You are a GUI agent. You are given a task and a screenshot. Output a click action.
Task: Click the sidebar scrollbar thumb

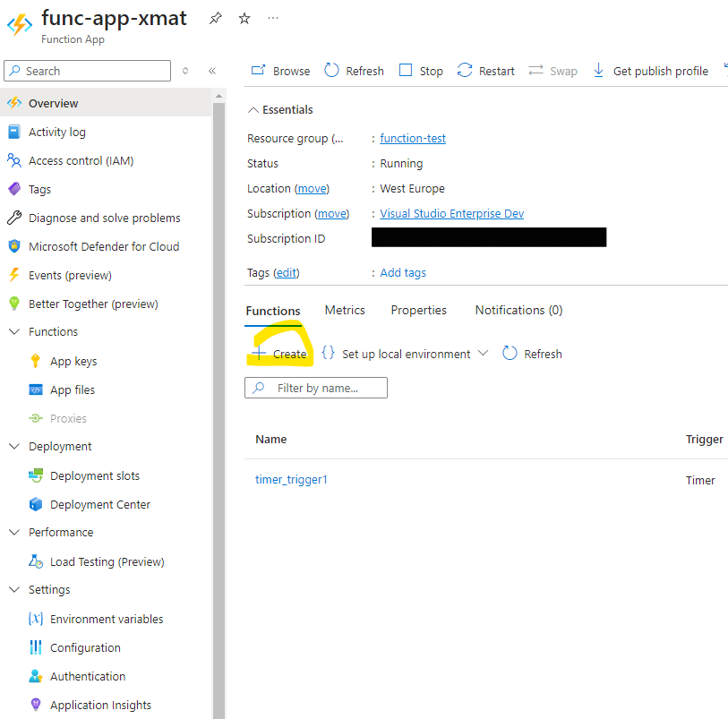tap(218, 411)
